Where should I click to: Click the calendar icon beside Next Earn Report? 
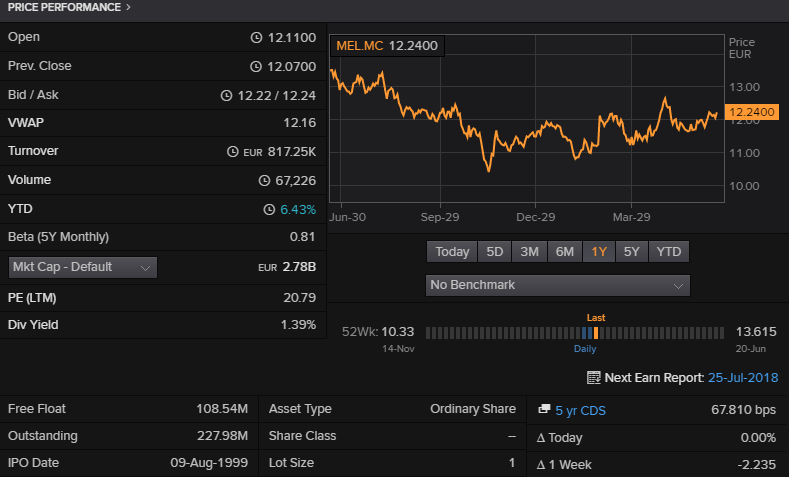tap(593, 378)
